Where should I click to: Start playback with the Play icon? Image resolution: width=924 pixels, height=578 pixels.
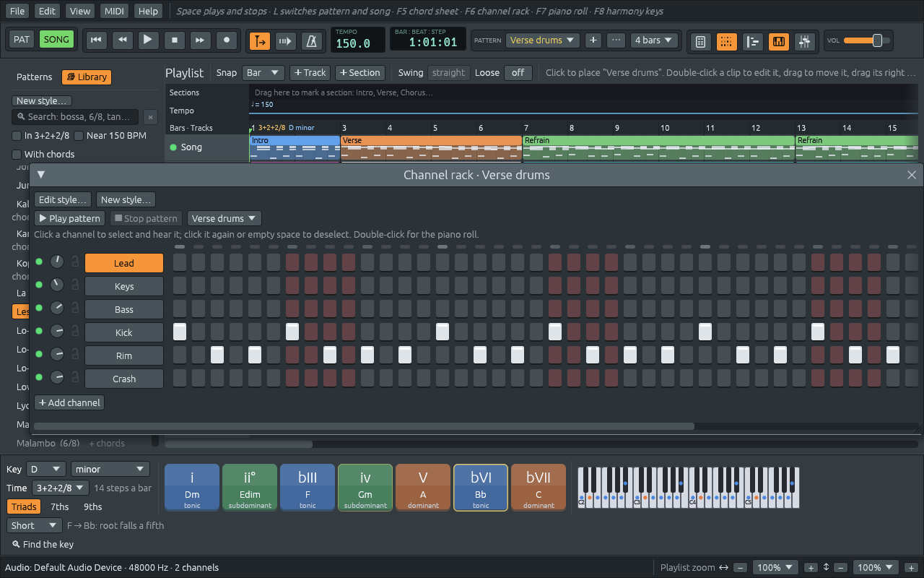148,40
